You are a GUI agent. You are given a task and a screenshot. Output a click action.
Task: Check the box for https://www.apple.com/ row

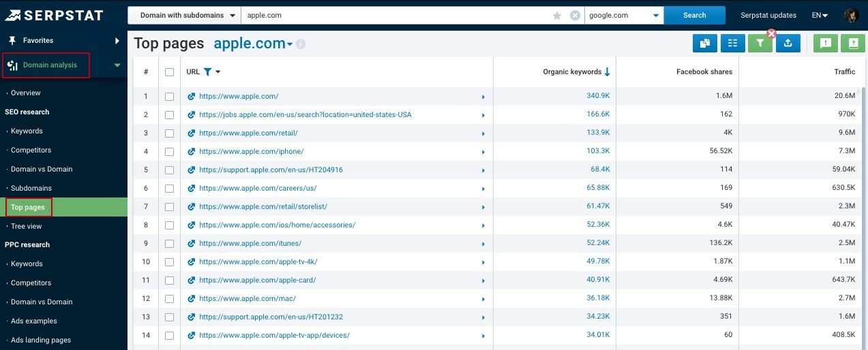pos(170,97)
